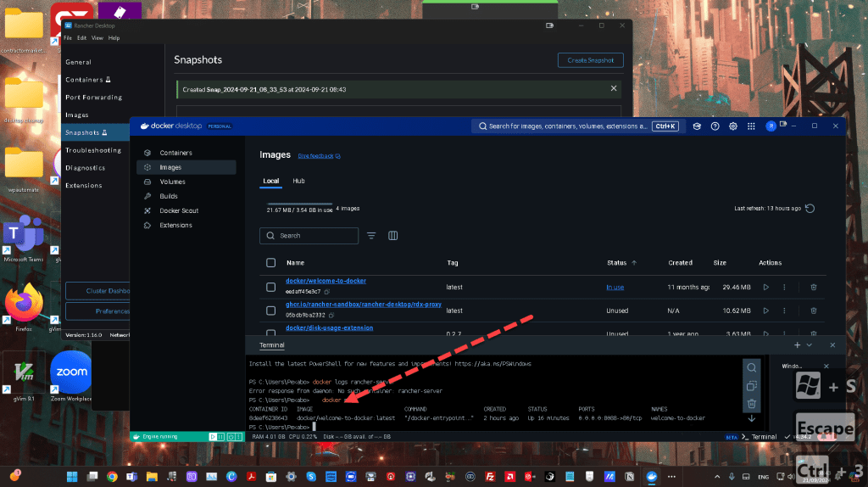Viewport: 868px width, 487px height.
Task: Select the Terminal panel tab
Action: pos(272,345)
